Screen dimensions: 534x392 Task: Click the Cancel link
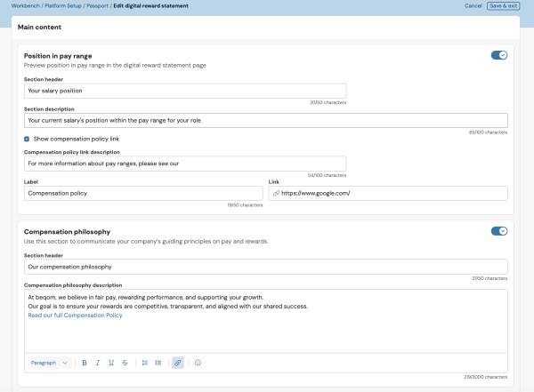pyautogui.click(x=473, y=6)
